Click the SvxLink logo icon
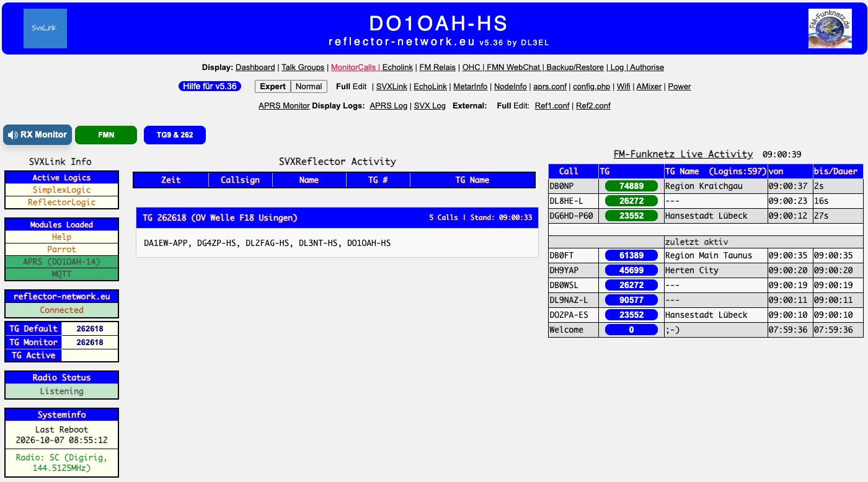Image resolution: width=868 pixels, height=482 pixels. coord(45,28)
